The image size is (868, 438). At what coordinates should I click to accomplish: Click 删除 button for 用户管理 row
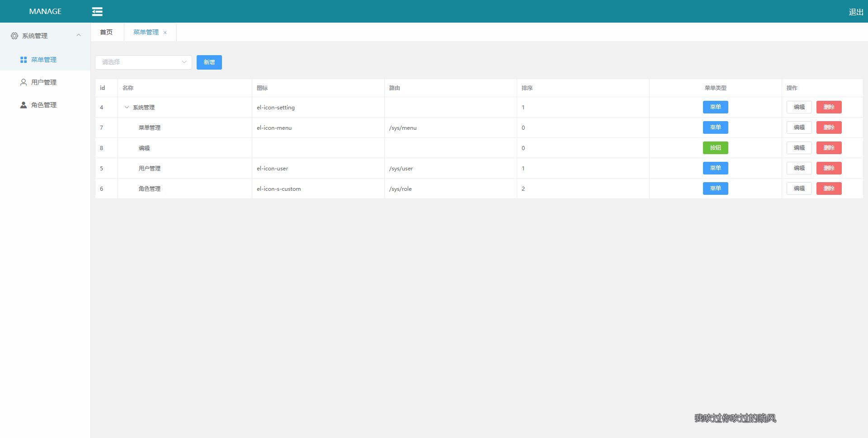(x=829, y=168)
